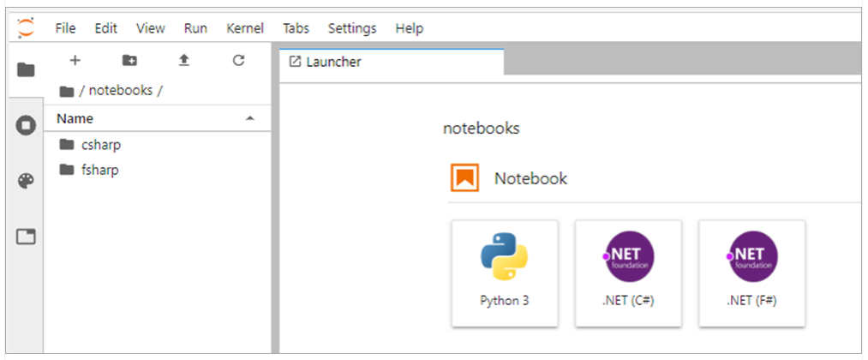
Task: Launch a Python 3 notebook
Action: (x=505, y=273)
